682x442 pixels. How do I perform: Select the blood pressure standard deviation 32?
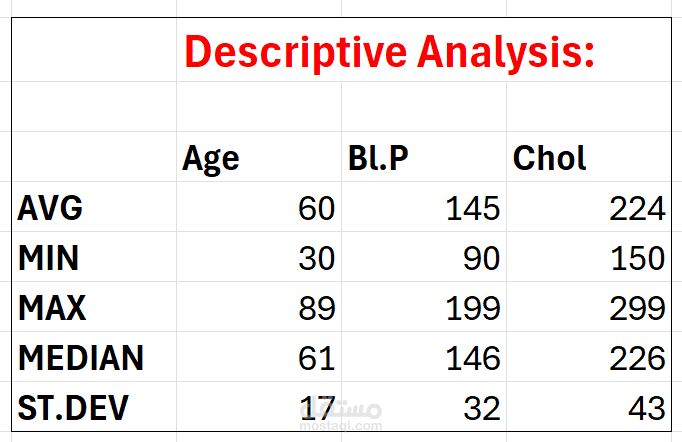[x=480, y=406]
